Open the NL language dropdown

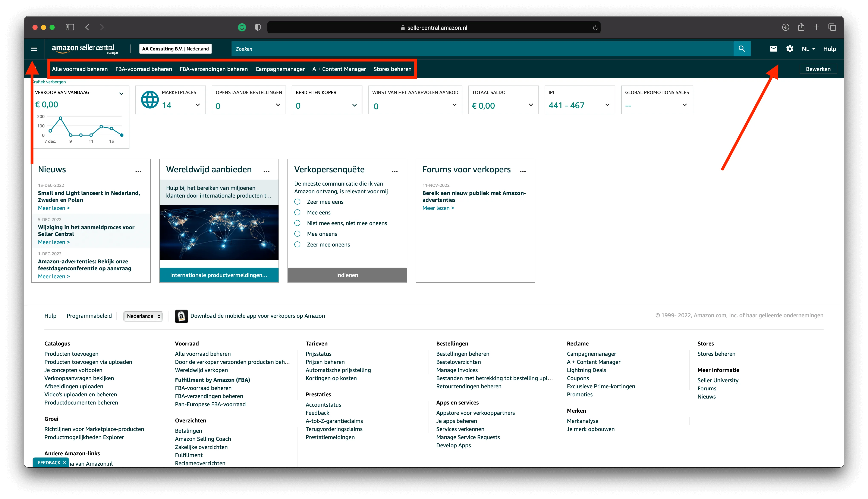click(x=808, y=49)
